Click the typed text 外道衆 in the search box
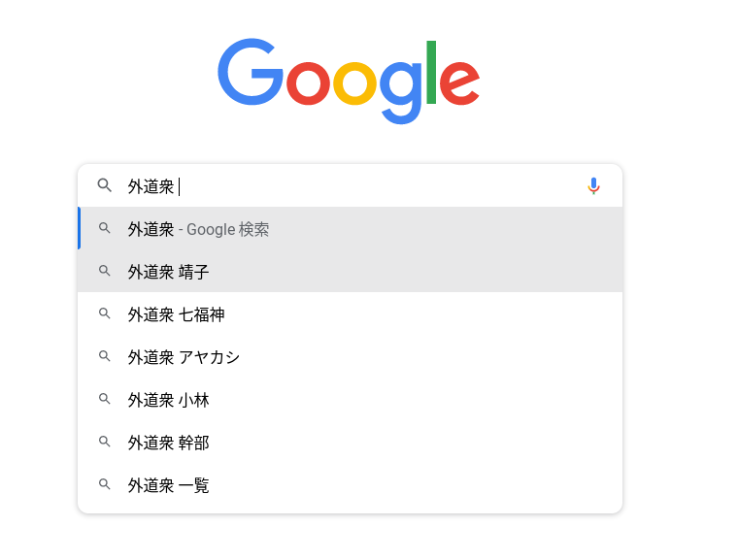The height and width of the screenshot is (560, 738). tap(151, 186)
